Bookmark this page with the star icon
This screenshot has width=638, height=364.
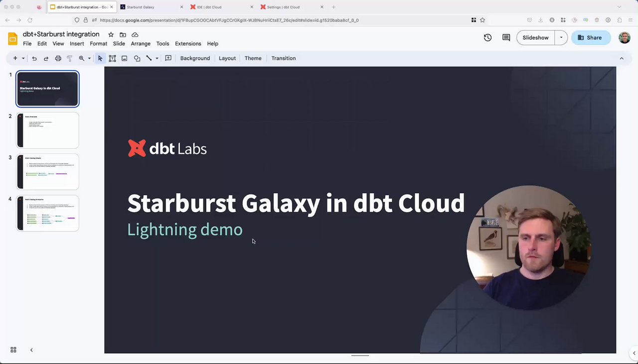482,20
